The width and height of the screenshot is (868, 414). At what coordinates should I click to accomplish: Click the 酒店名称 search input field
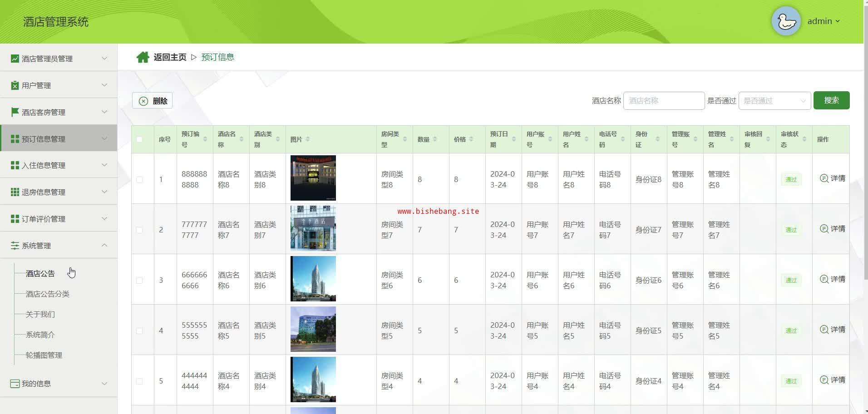click(664, 101)
